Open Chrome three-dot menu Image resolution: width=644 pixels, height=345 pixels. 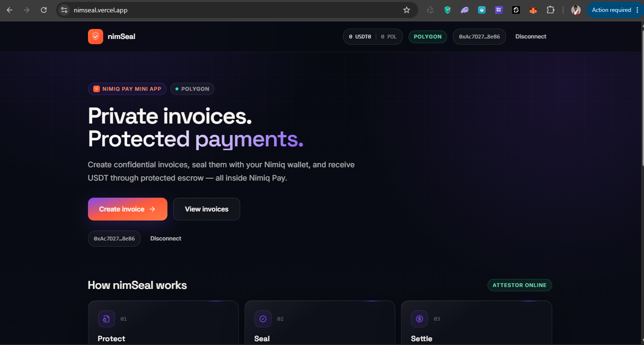[637, 10]
